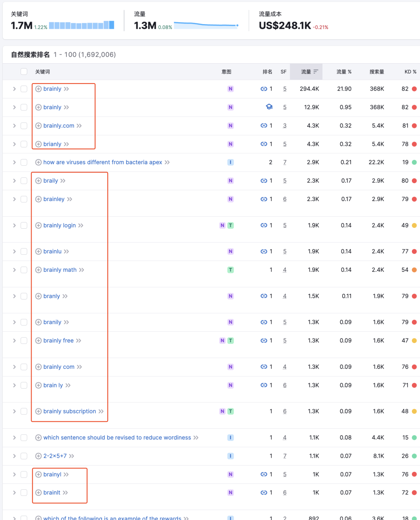The image size is (420, 520).
Task: Click the add icon next to brainly login
Action: (x=38, y=226)
